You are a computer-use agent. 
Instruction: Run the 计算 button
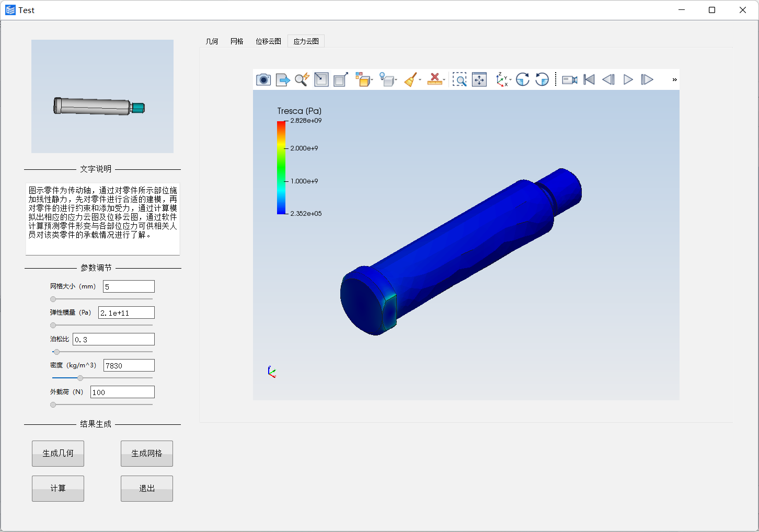[58, 489]
